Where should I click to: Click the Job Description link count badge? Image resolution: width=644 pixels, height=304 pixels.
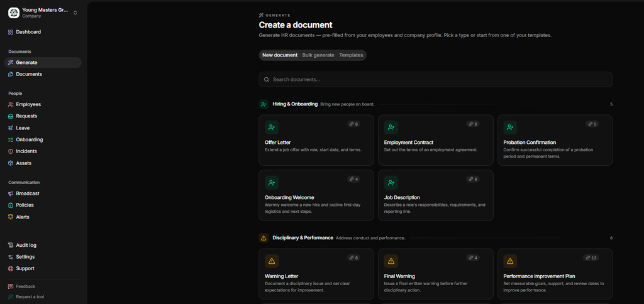[x=473, y=179]
